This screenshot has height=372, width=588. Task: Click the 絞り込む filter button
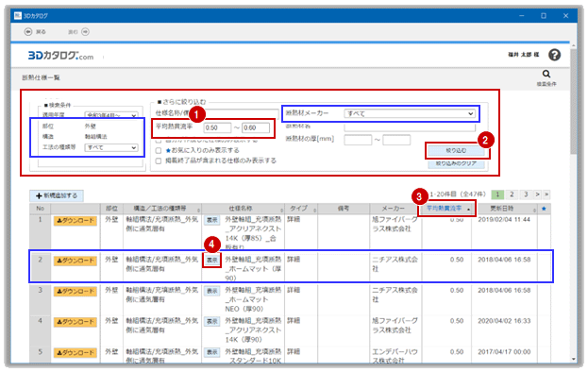coord(456,151)
